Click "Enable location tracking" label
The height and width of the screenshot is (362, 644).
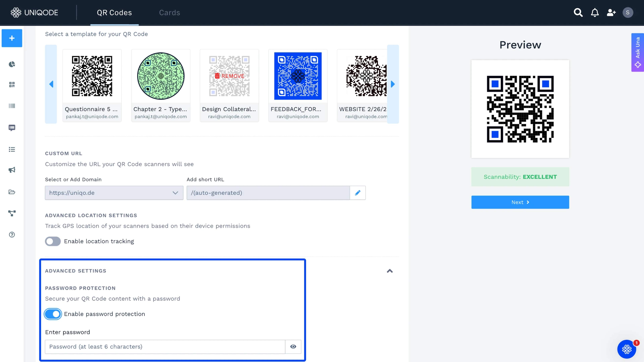tap(99, 241)
